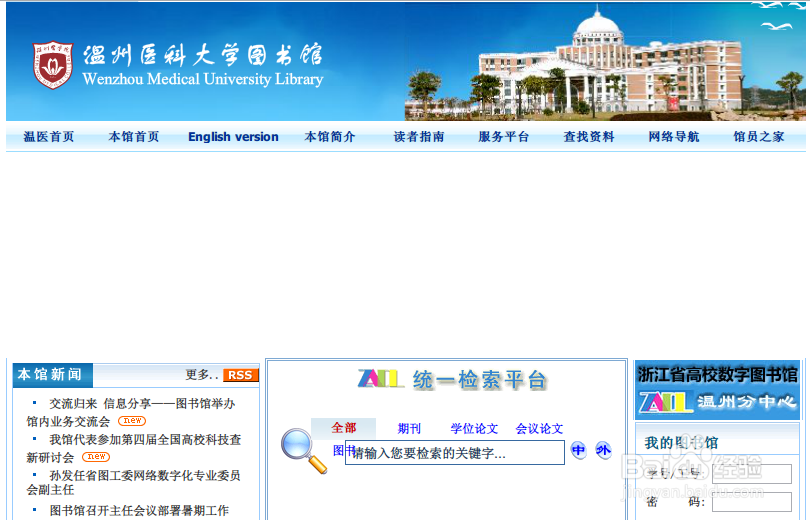Open 读者指南 menu

[419, 137]
